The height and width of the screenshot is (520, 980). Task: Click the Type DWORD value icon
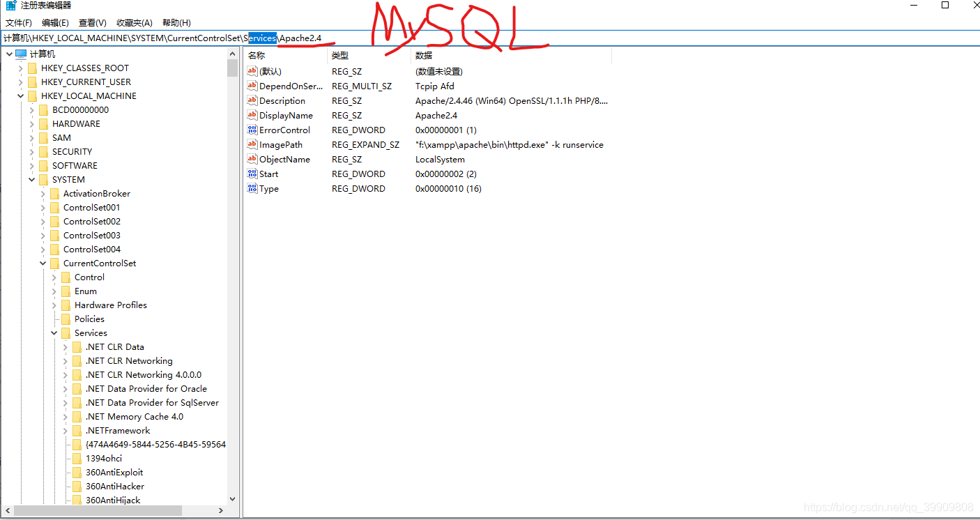252,188
